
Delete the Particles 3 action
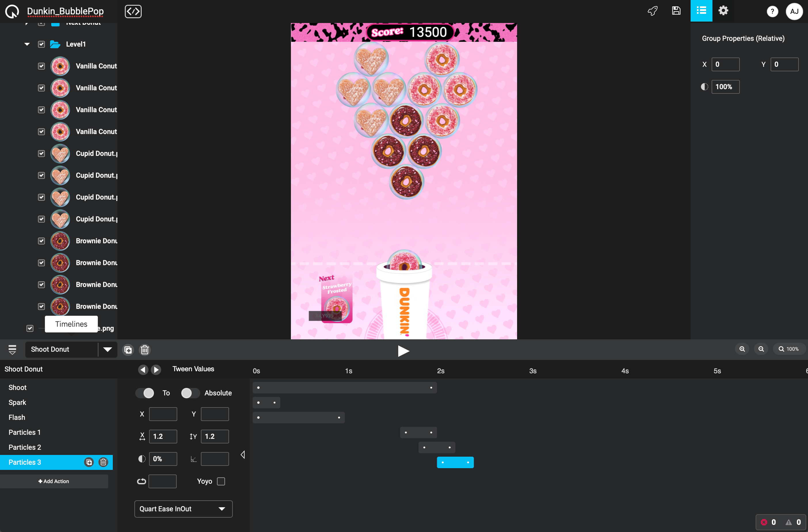coord(103,462)
